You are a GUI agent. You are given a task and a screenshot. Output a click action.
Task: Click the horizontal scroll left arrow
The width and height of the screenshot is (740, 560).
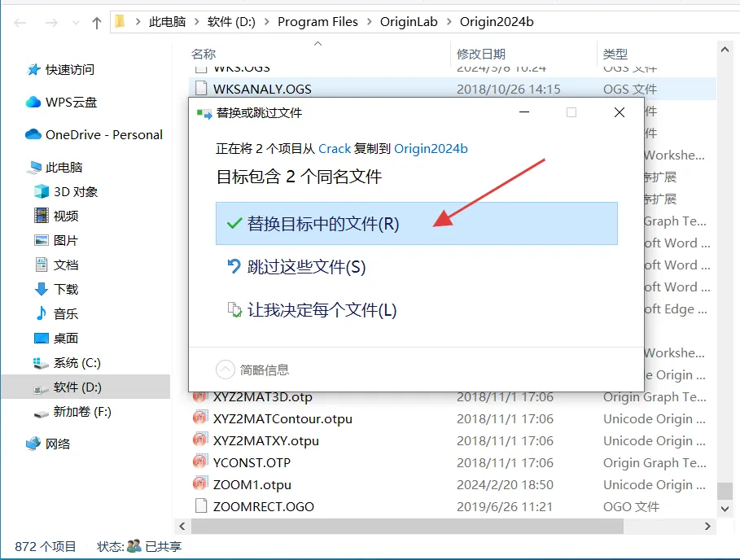182,526
